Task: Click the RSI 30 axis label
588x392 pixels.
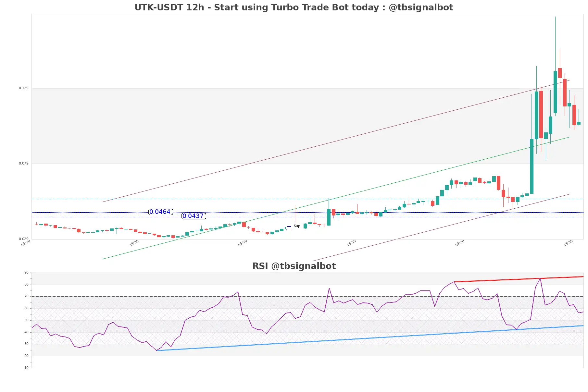Action: (x=26, y=344)
